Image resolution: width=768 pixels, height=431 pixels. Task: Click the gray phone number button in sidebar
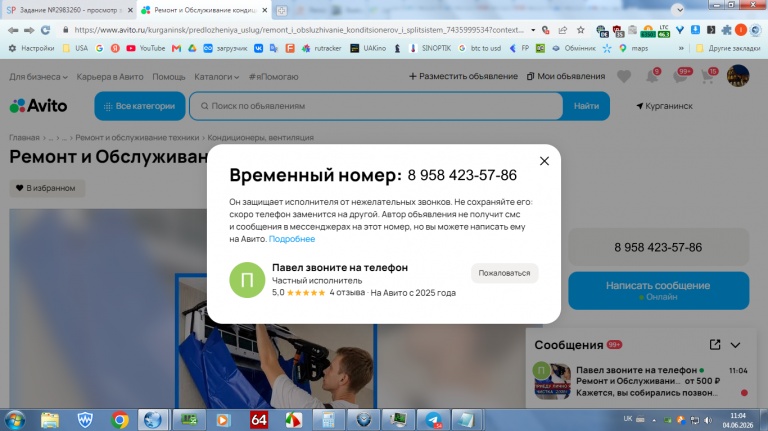[x=658, y=247]
